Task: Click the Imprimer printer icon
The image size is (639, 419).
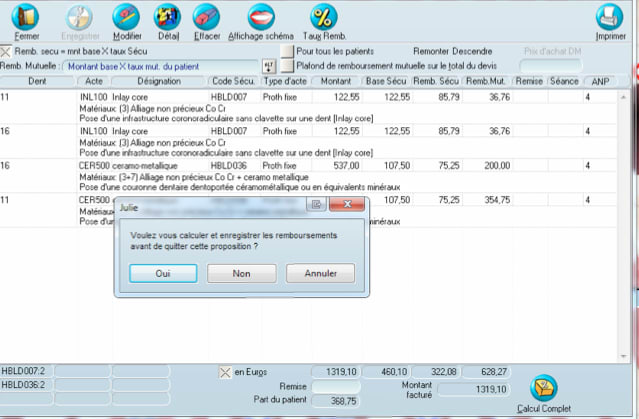Action: point(610,17)
